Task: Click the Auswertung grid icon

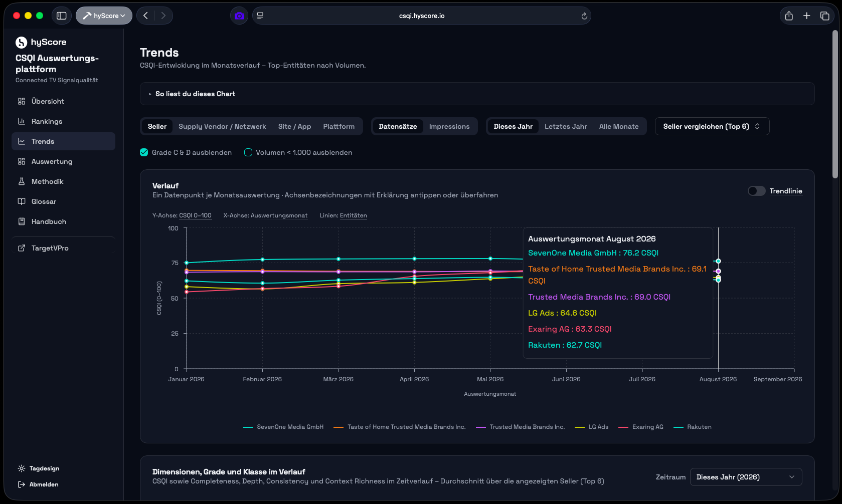Action: tap(22, 161)
